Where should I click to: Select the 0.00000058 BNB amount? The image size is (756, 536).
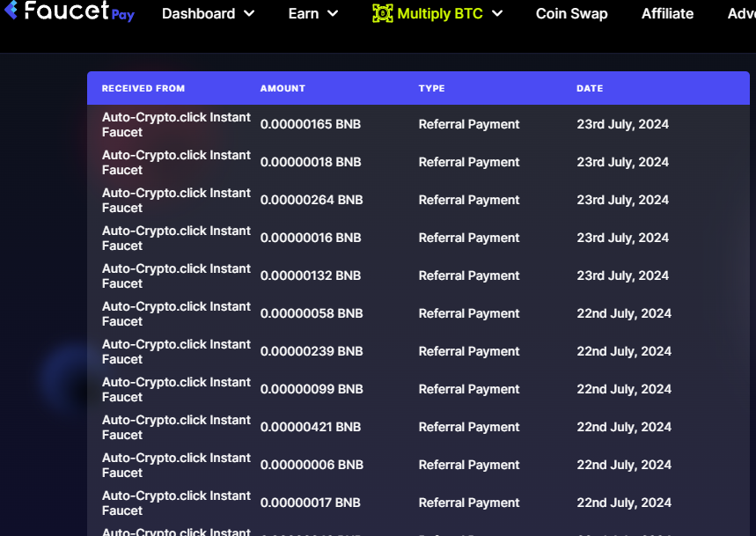312,313
